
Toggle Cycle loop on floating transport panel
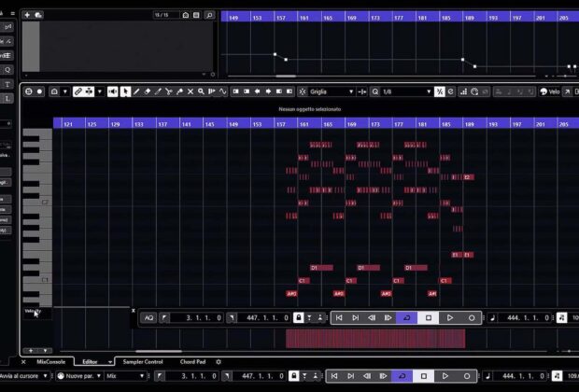click(x=406, y=318)
